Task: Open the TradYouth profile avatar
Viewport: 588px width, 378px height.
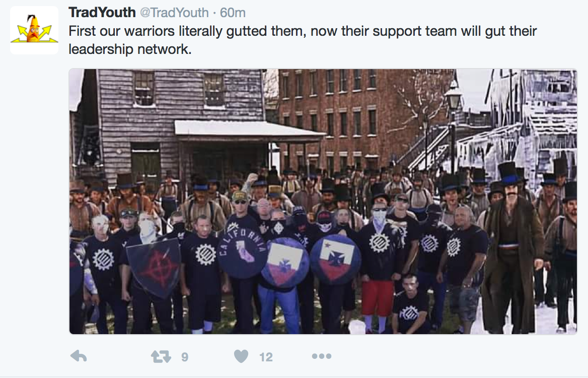Action: click(x=34, y=30)
